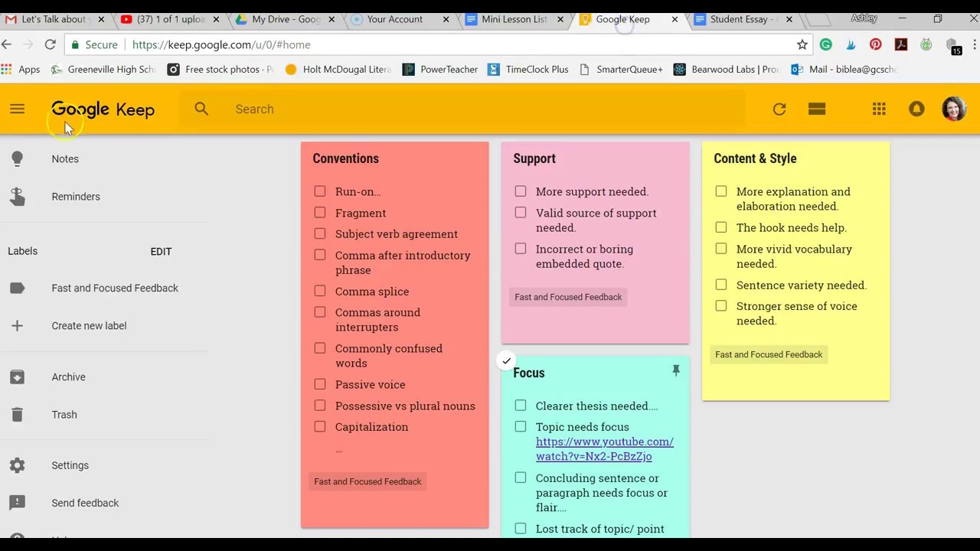The width and height of the screenshot is (980, 551).
Task: Click the plus icon for new label
Action: (17, 325)
